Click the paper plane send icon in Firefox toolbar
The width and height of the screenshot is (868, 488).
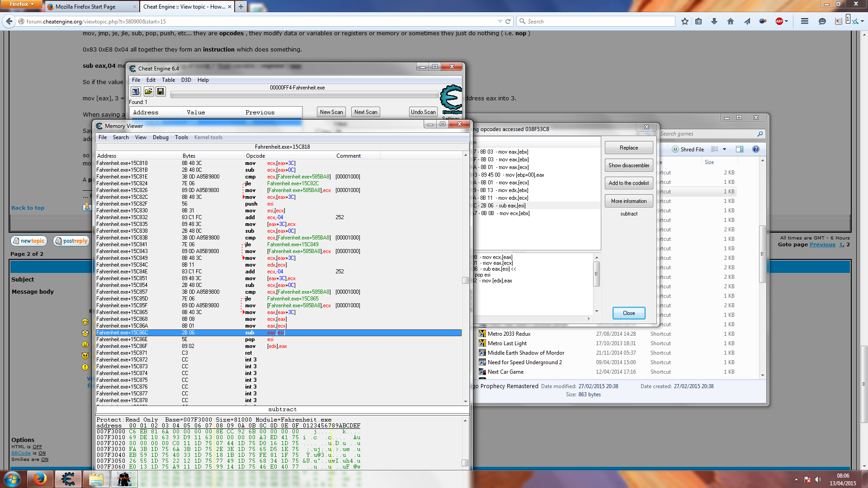[x=747, y=21]
